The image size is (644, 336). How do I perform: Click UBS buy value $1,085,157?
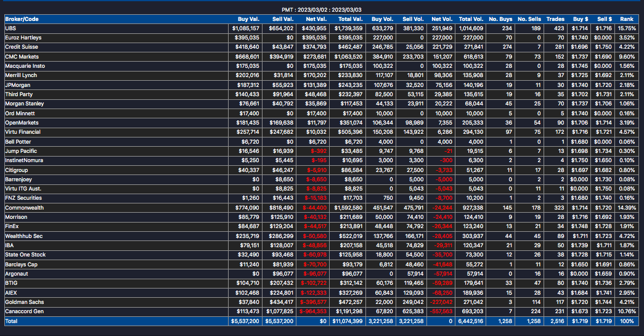click(246, 28)
